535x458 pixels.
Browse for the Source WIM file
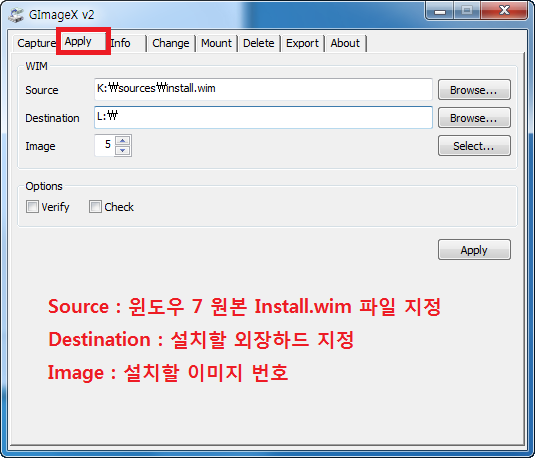click(x=474, y=90)
